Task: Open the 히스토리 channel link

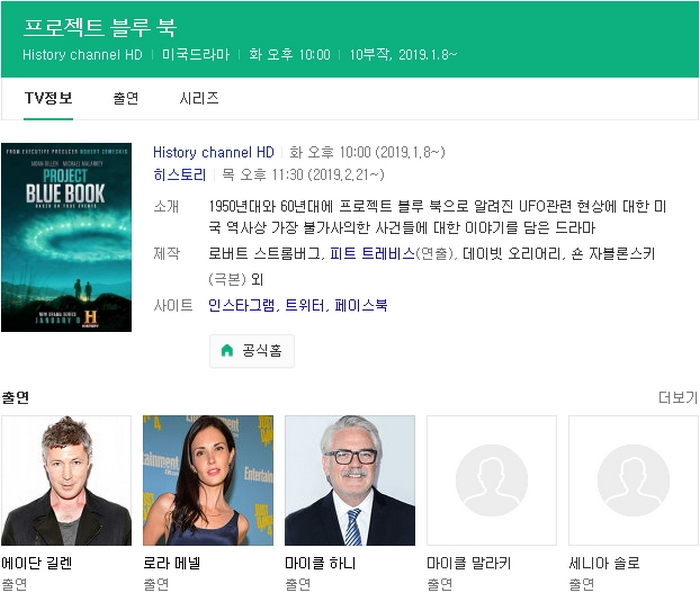Action: point(179,175)
